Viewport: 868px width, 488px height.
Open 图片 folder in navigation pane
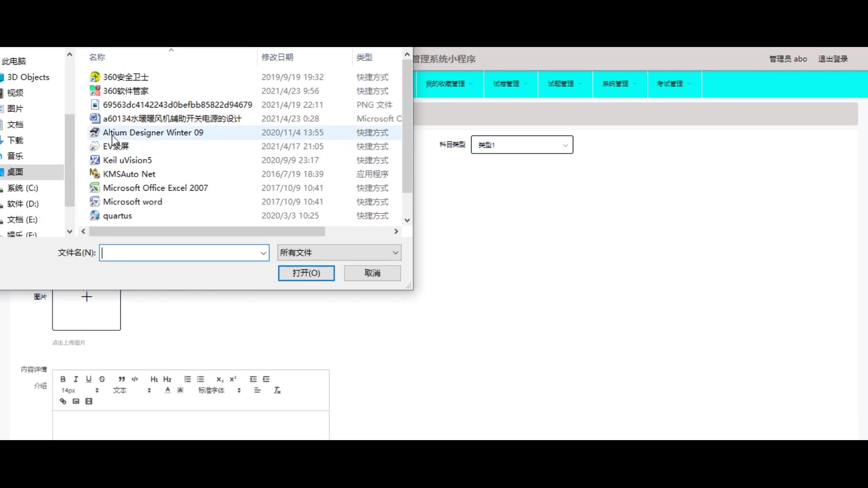coord(15,109)
